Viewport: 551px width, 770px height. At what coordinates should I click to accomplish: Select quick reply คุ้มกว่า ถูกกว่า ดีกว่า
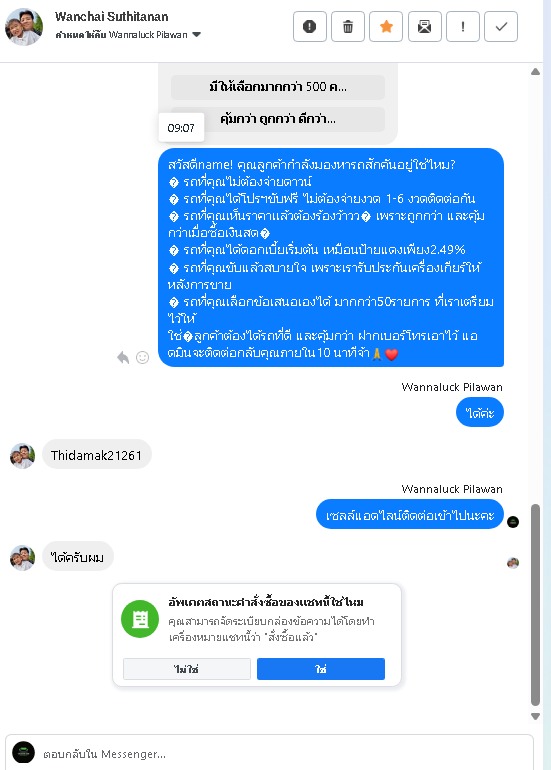(x=277, y=119)
